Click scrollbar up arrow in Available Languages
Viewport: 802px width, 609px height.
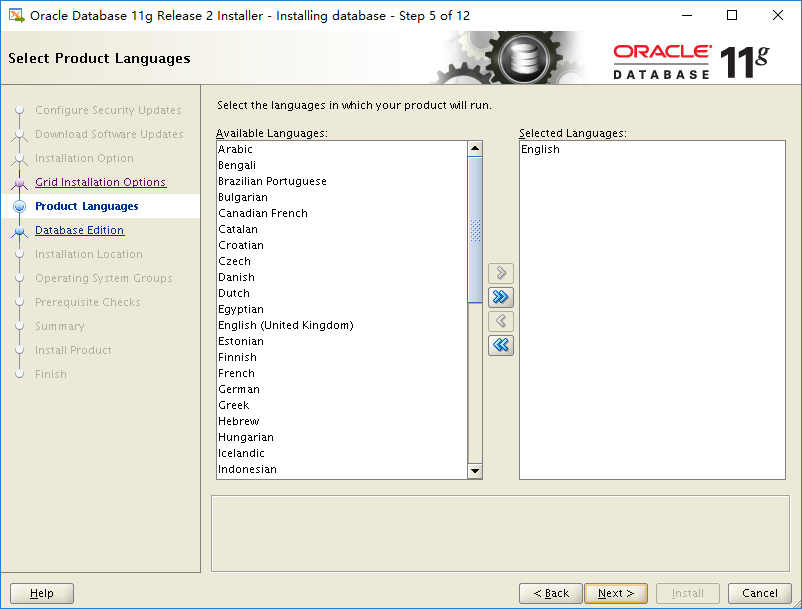coord(475,149)
